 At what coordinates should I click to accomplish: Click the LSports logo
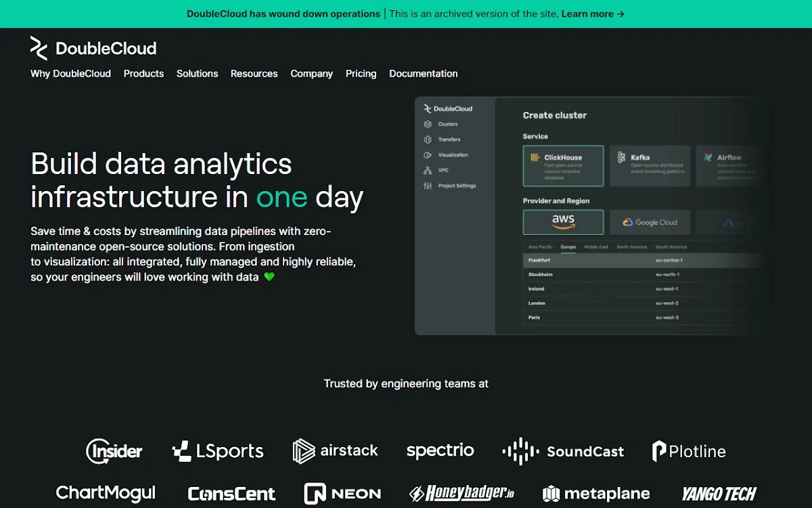[x=218, y=451]
